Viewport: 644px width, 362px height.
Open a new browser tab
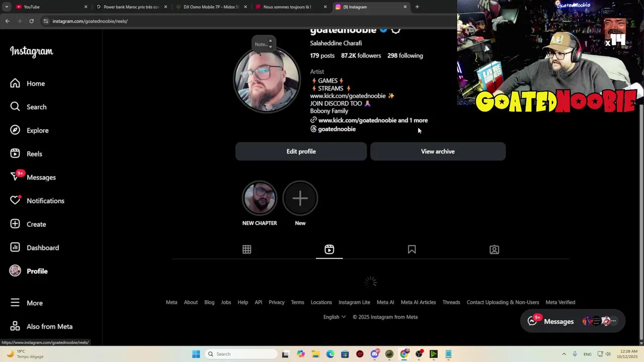click(417, 7)
